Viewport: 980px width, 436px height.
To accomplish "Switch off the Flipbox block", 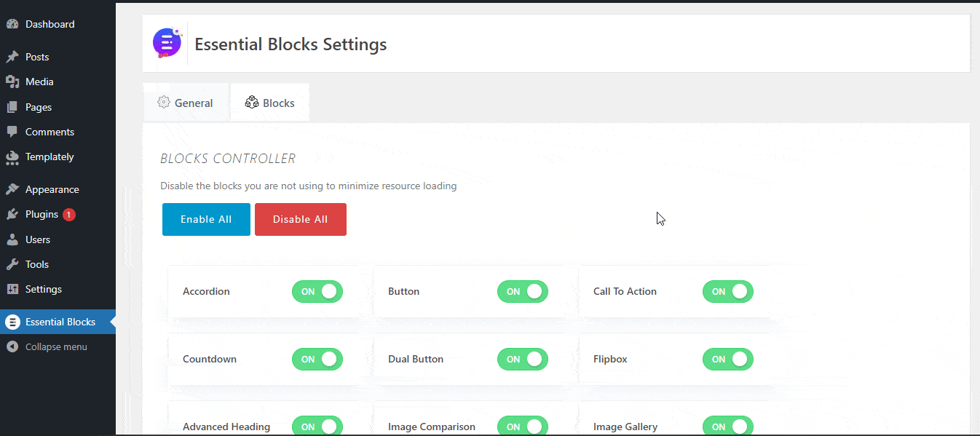I will 728,359.
